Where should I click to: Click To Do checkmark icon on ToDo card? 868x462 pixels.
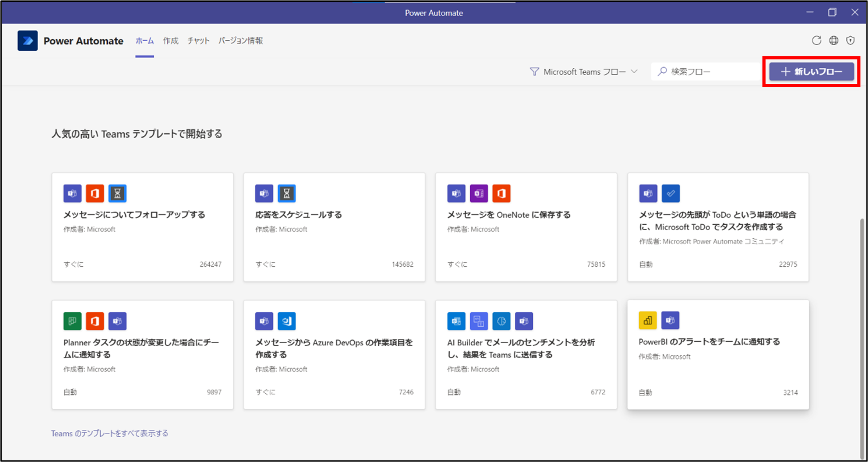[671, 193]
